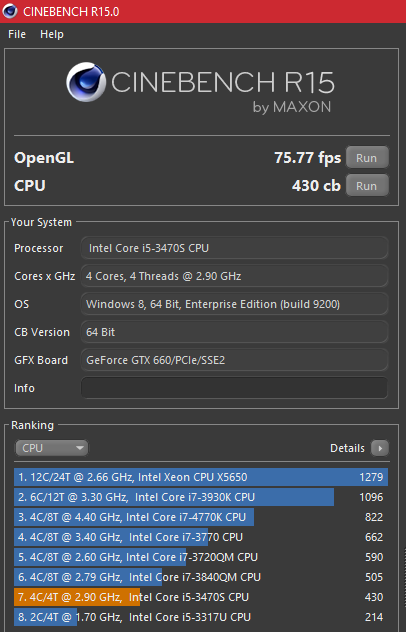
Task: Click the empty Info input field
Action: point(234,388)
